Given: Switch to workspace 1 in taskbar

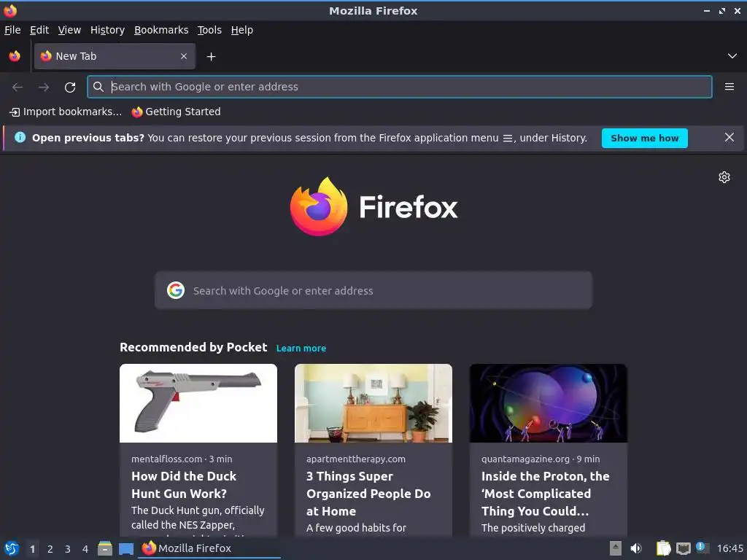Looking at the screenshot, I should click(32, 549).
